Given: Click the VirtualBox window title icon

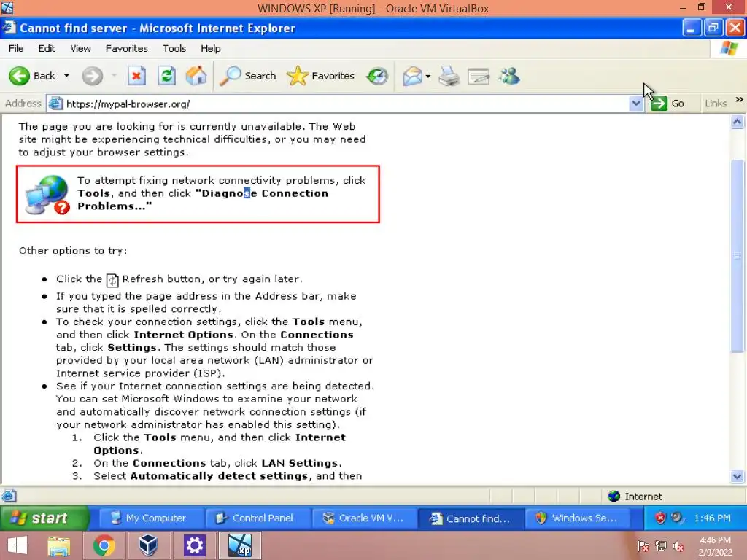Looking at the screenshot, I should point(7,7).
